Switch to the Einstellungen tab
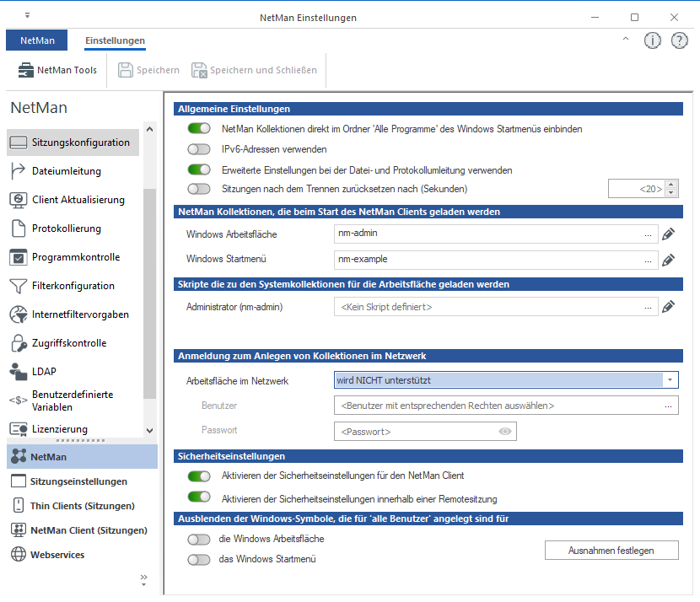700x602 pixels. (114, 40)
